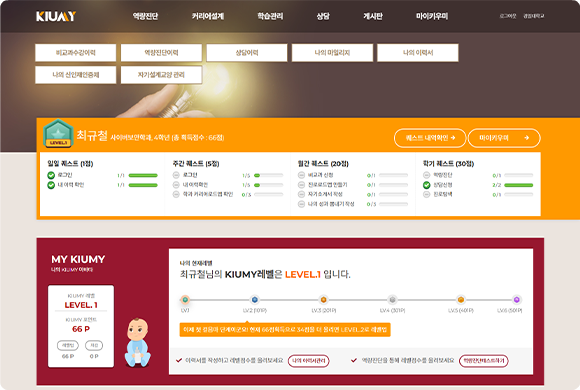580x390 pixels.
Task: Click the 일일 퀘스트 (1점) heading
Action: 70,164
